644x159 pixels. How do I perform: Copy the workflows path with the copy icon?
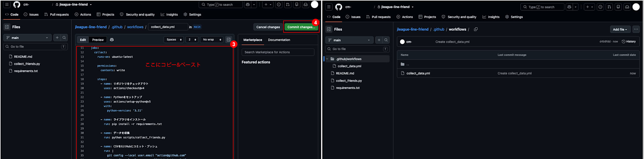coord(476,29)
